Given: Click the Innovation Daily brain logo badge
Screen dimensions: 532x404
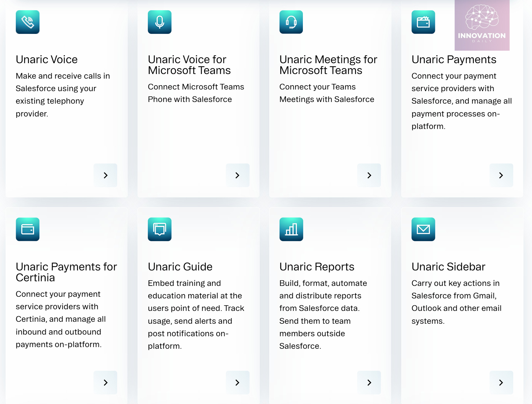Looking at the screenshot, I should [482, 25].
